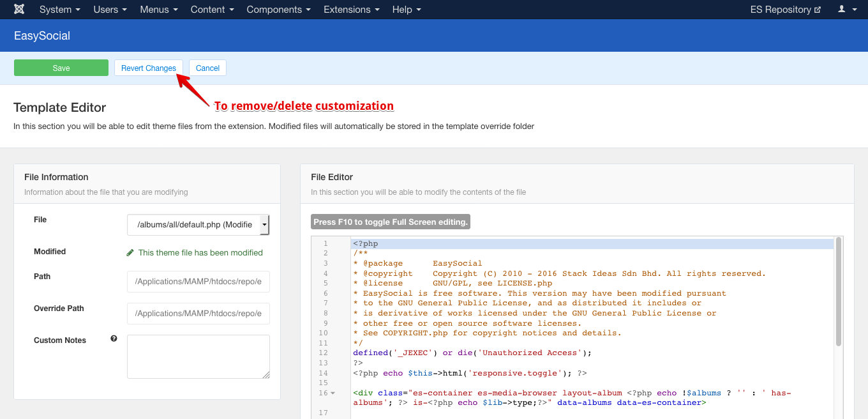The width and height of the screenshot is (868, 419).
Task: Click the '<?php' code on line 1
Action: (x=366, y=243)
